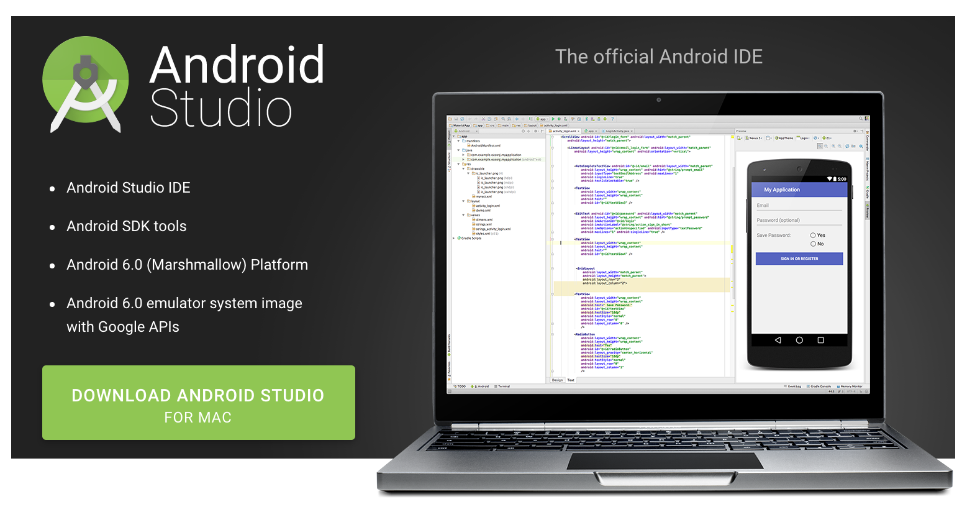Click the Find magnifier icon in IDE toolbar
This screenshot has height=512, width=980.
click(x=503, y=119)
